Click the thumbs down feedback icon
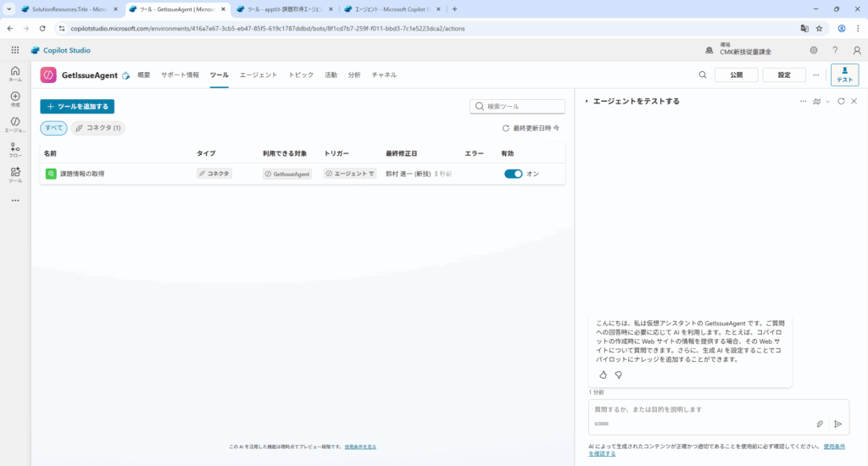The width and height of the screenshot is (868, 466). [x=618, y=374]
